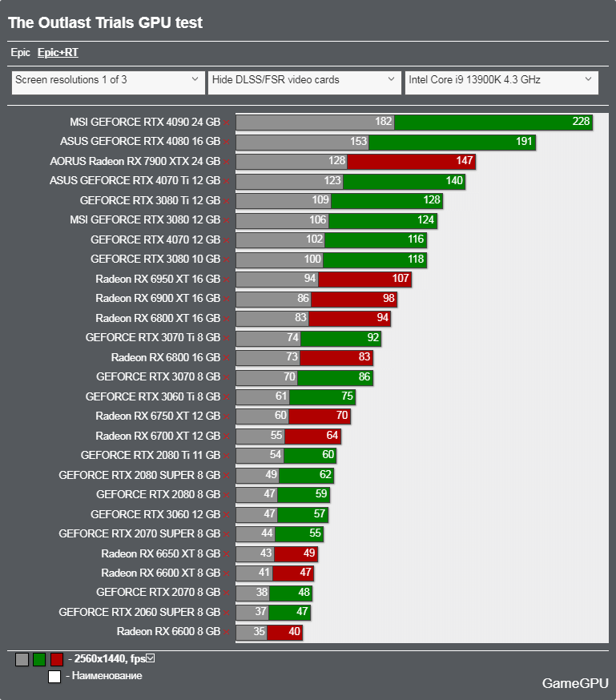This screenshot has width=616, height=700.
Task: Click red X beside ASUS RTX 4070 Ti
Action: coord(227,181)
